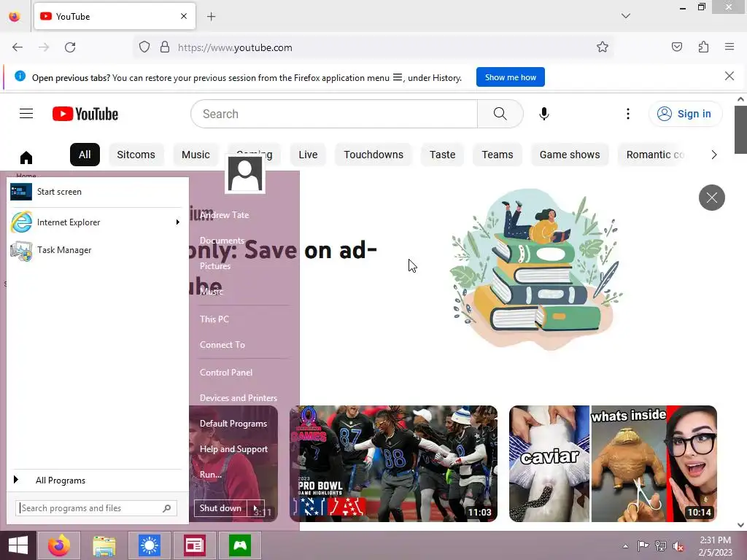Open Connect To in Start menu
Screen dimensions: 747x560
(x=222, y=345)
